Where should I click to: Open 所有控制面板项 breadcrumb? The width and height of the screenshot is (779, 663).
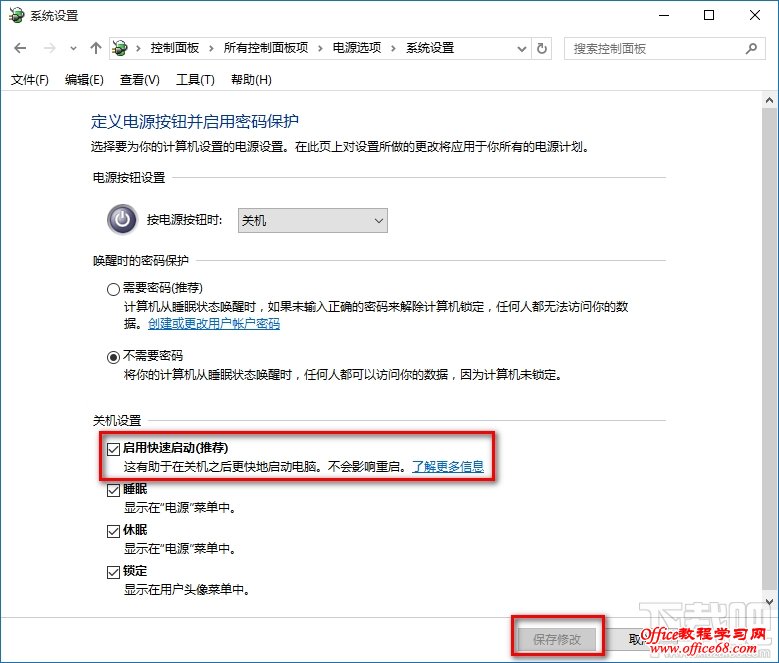click(266, 48)
